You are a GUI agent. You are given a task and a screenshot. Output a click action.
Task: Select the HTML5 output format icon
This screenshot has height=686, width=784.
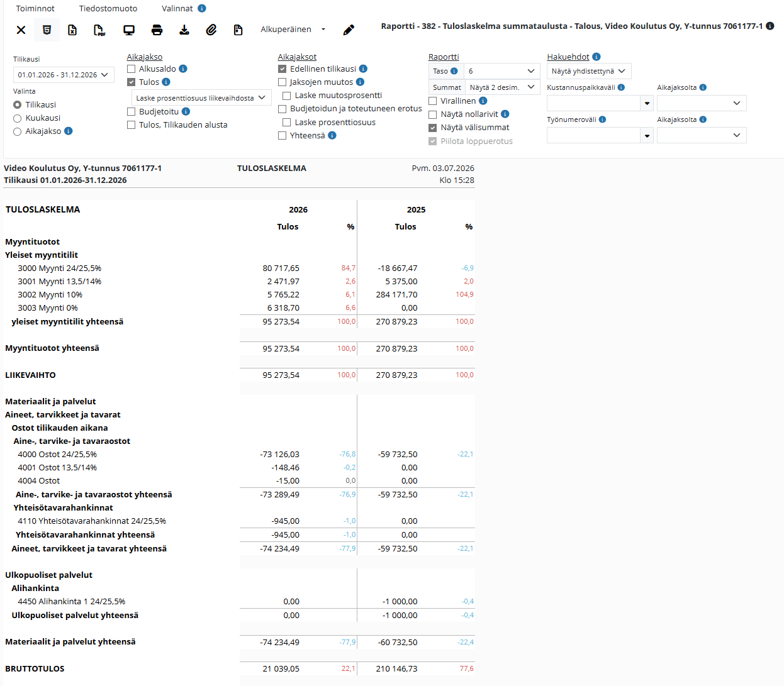47,30
